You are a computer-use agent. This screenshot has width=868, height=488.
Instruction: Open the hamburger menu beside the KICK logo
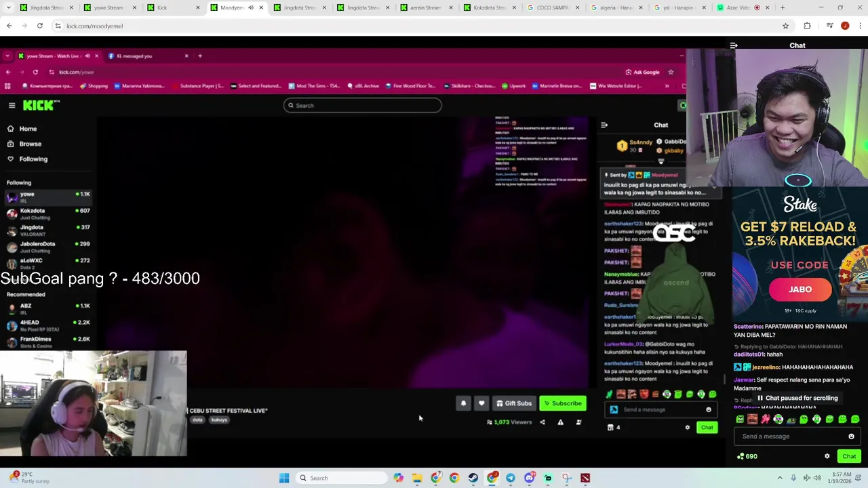click(x=12, y=105)
